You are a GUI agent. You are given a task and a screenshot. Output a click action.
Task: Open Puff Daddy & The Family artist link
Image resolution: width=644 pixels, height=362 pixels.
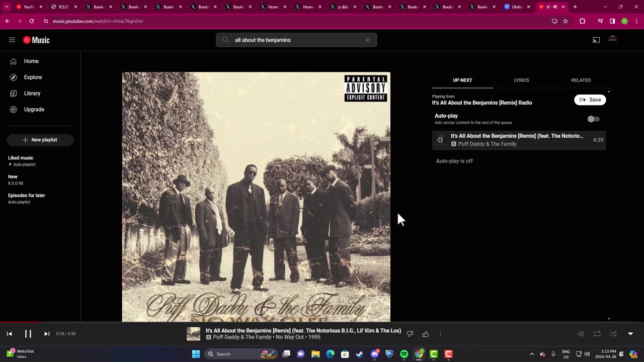(x=242, y=337)
